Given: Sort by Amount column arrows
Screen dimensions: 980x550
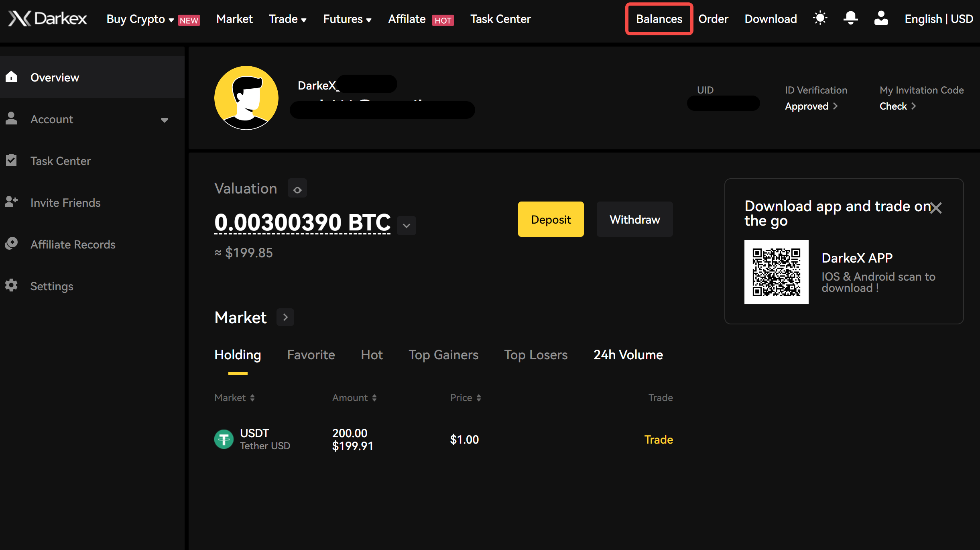Looking at the screenshot, I should (x=374, y=398).
